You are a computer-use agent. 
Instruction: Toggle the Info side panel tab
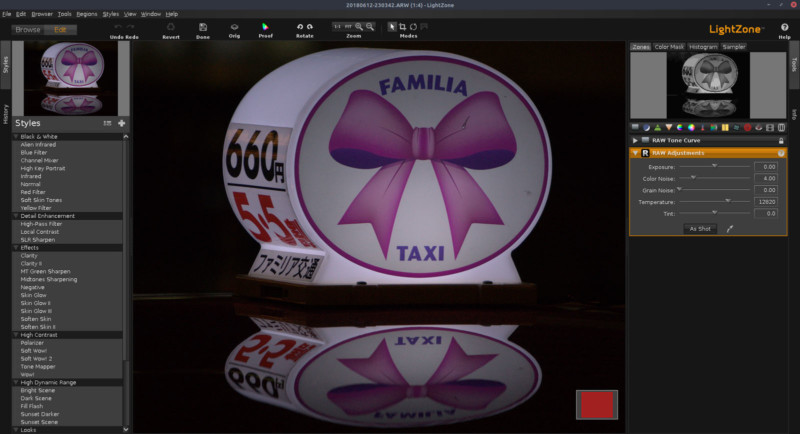794,114
